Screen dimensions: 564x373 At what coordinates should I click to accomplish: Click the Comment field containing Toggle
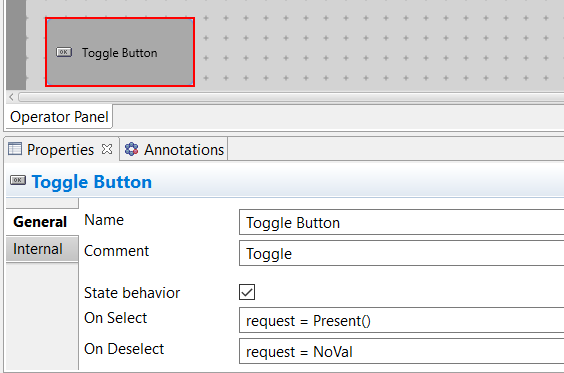coord(401,254)
